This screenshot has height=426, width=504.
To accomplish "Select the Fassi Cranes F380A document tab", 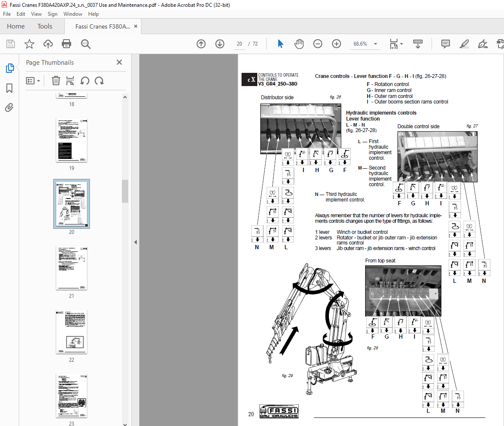I will (103, 26).
